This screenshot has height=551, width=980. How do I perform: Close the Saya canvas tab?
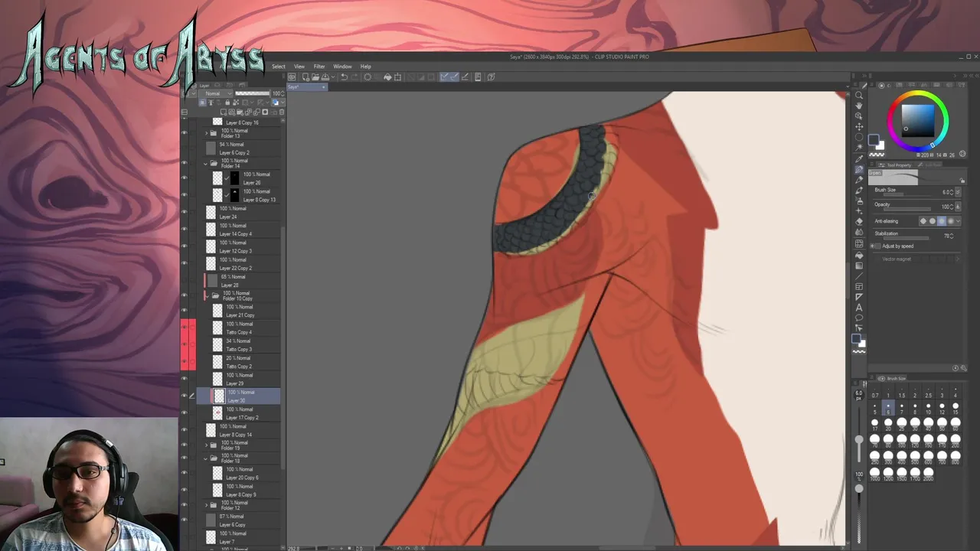tap(323, 86)
